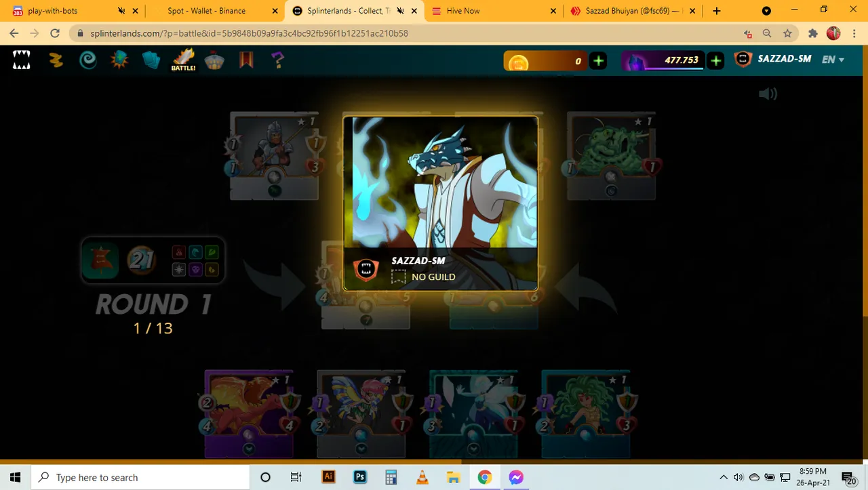
Task: Open the purple question mark help icon
Action: pyautogui.click(x=277, y=60)
